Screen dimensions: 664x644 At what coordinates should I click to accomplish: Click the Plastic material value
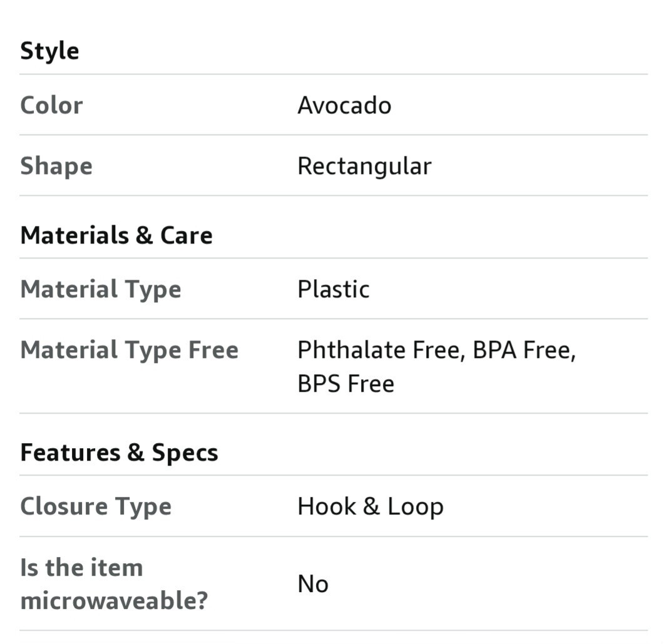(x=334, y=289)
